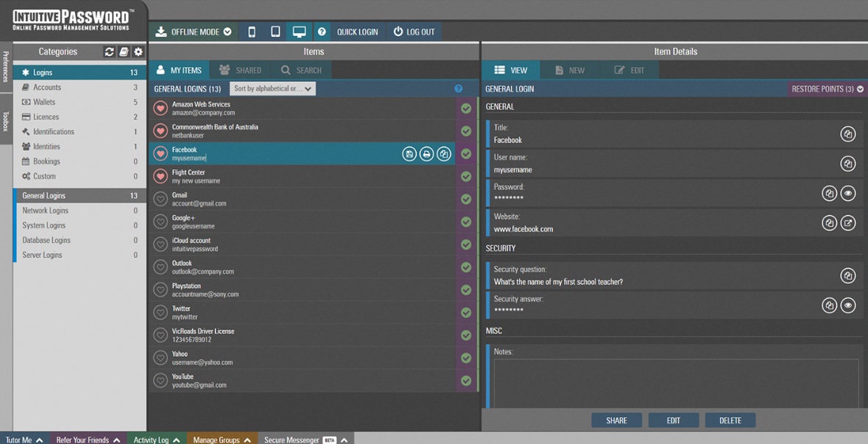Print the selected Facebook item
Viewport: 868px width, 444px height.
(426, 154)
